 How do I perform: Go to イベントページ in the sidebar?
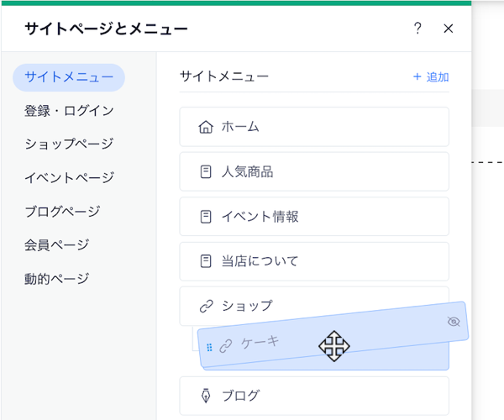tap(69, 178)
